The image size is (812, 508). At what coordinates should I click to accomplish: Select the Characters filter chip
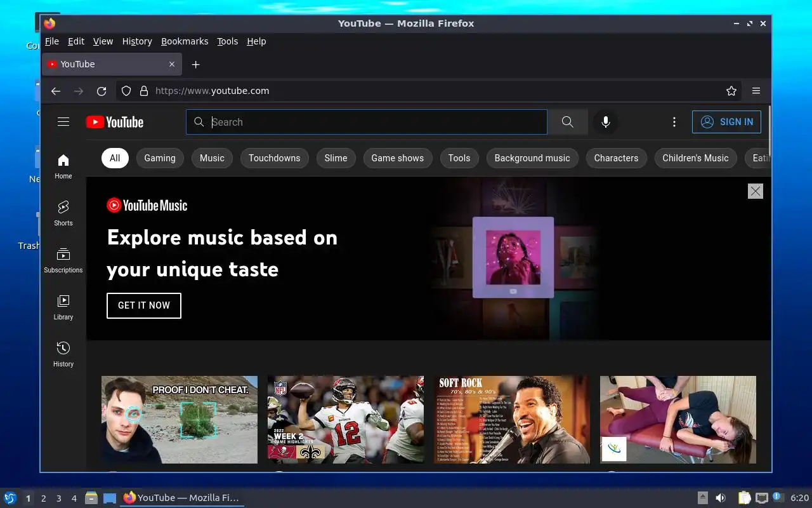point(617,158)
